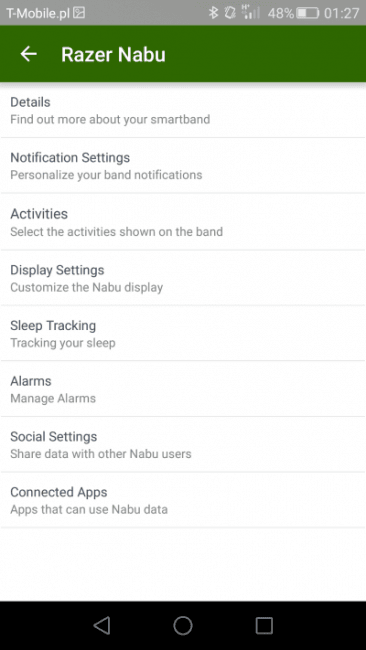The height and width of the screenshot is (650, 366).
Task: Tap the Bluetooth icon in status bar
Action: tap(213, 13)
